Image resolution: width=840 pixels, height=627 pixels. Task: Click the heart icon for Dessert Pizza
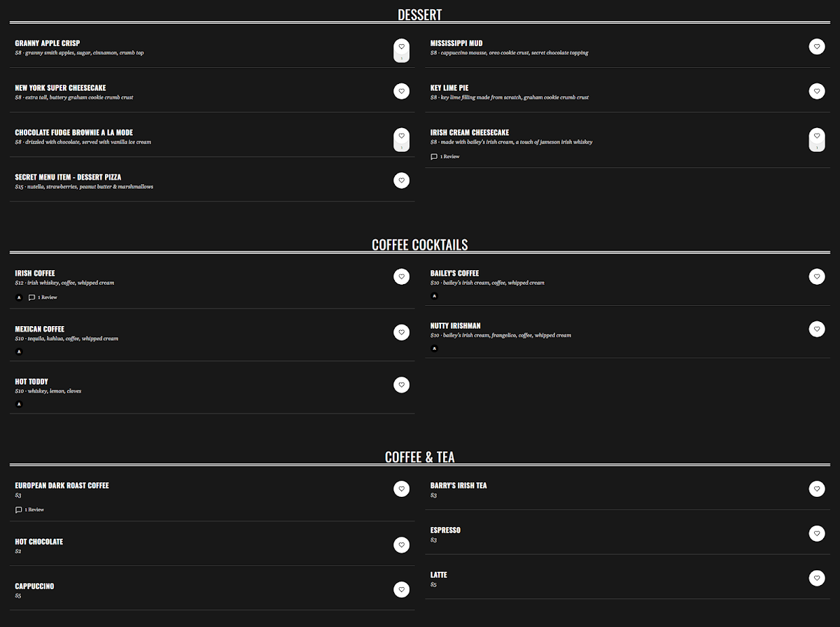point(401,181)
